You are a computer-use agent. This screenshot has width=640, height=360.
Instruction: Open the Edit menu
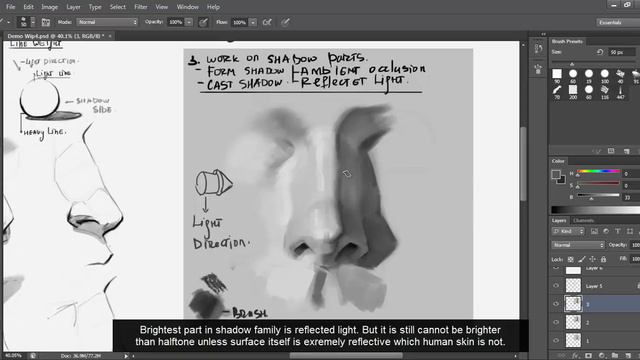28,7
